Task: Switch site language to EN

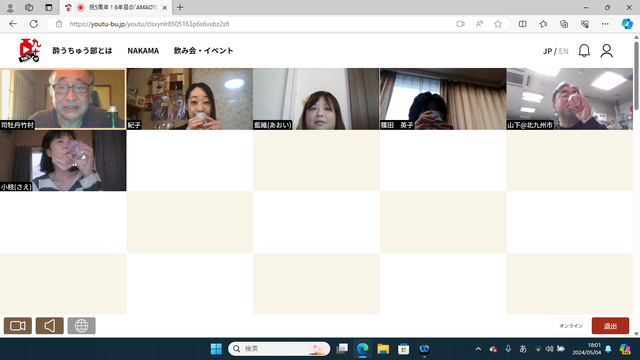Action: click(563, 51)
